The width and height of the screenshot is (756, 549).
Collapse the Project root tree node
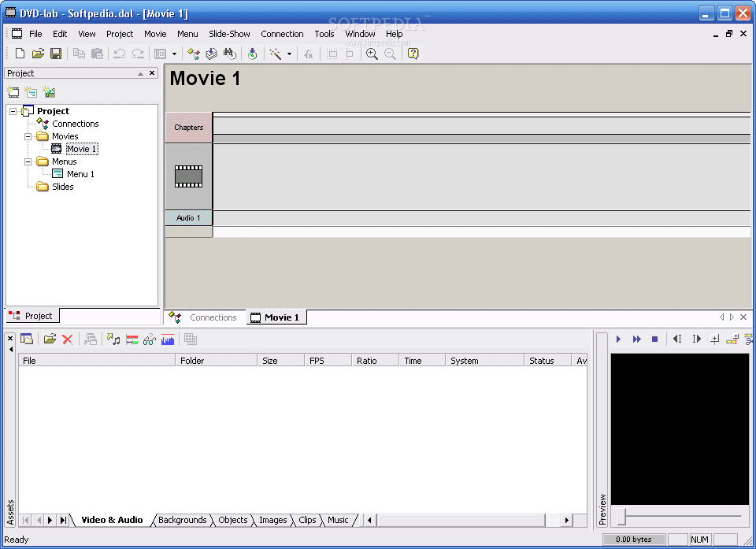pyautogui.click(x=13, y=111)
